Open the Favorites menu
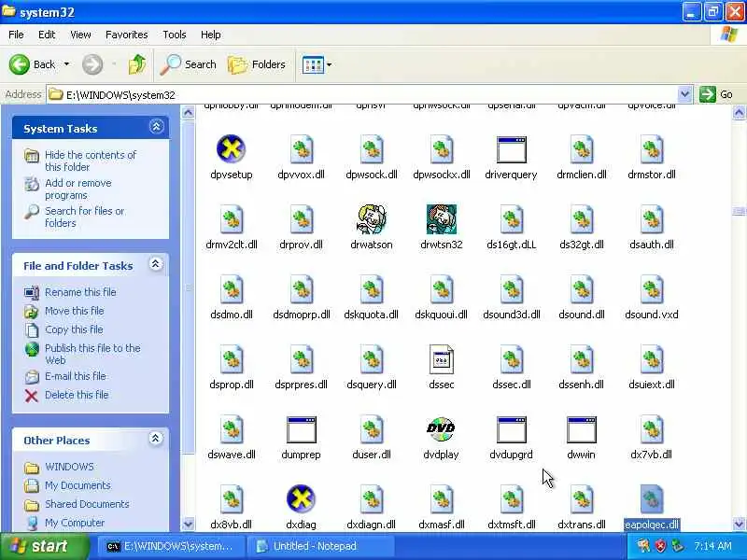Image resolution: width=747 pixels, height=560 pixels. pyautogui.click(x=127, y=35)
